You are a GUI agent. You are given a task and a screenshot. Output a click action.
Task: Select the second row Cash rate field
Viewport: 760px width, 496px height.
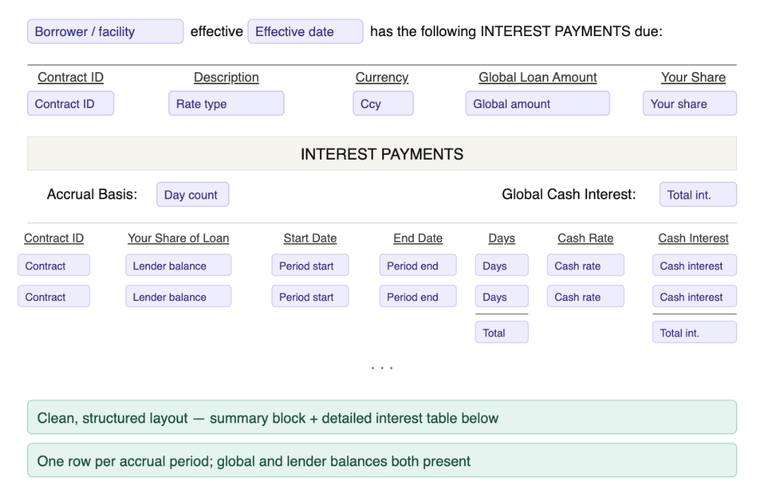pyautogui.click(x=585, y=297)
